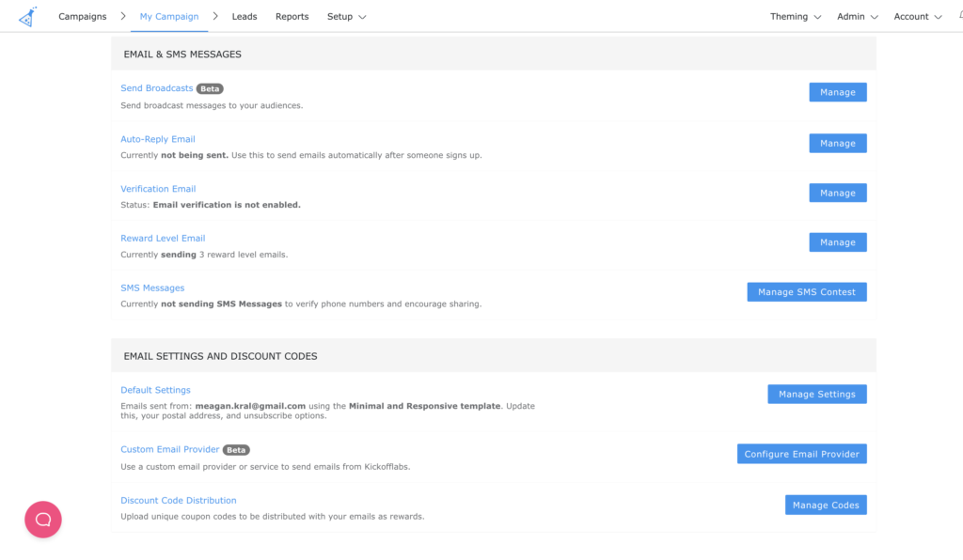Open the SMS Messages link
The width and height of the screenshot is (963, 560).
(x=152, y=288)
